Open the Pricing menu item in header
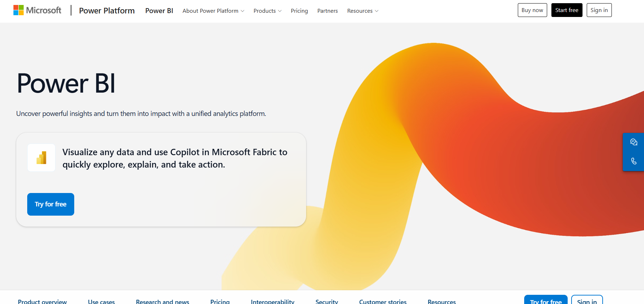Screen dimensions: 644x304 [x=299, y=11]
